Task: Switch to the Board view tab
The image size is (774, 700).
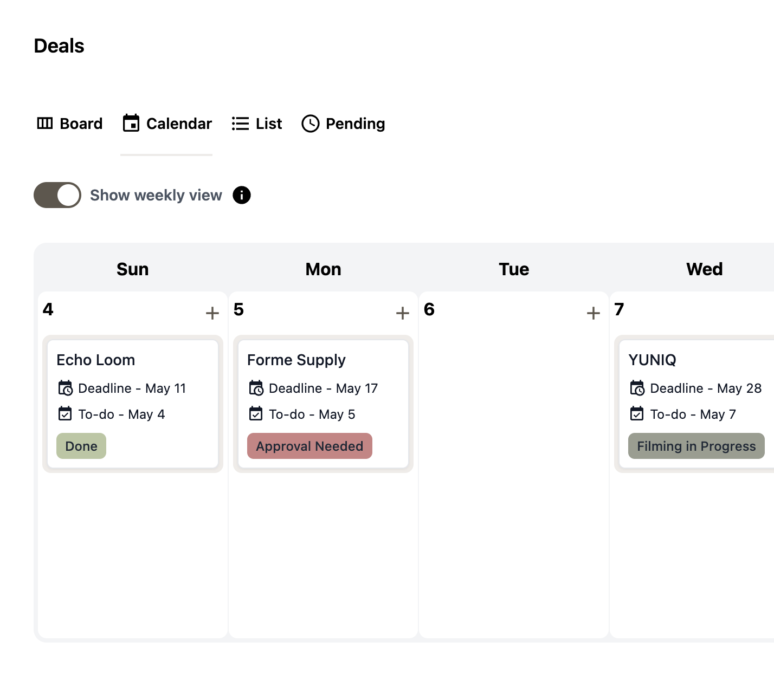Action: tap(69, 124)
